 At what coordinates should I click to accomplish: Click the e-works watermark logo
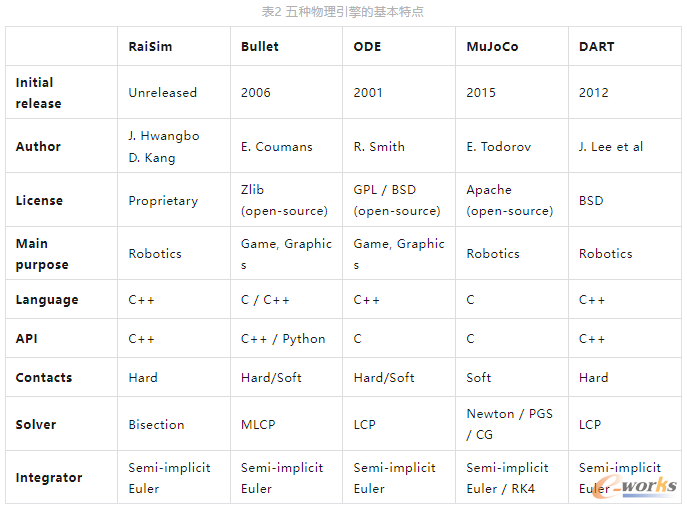coord(641,486)
